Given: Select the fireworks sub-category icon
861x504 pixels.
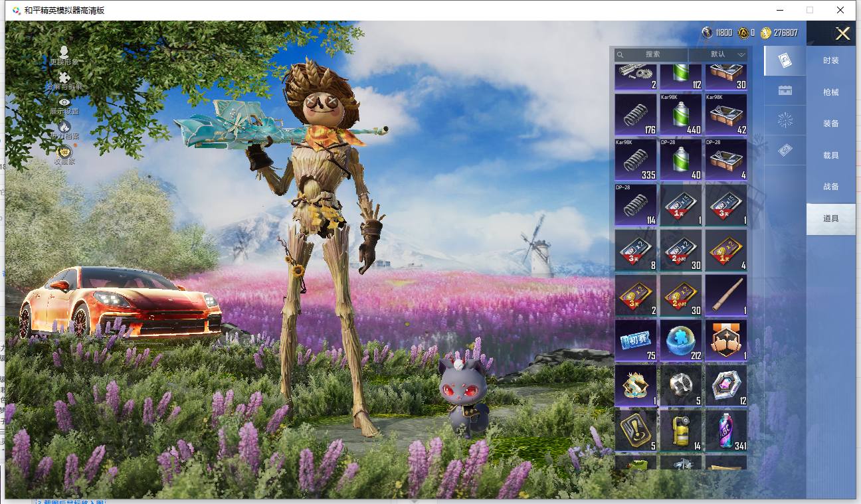Looking at the screenshot, I should click(785, 120).
